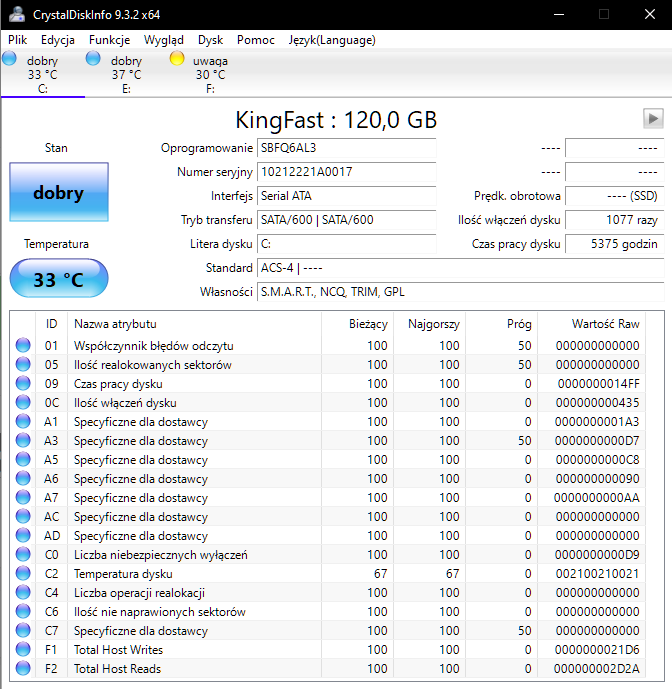Click status icon of attribute C4
The height and width of the screenshot is (689, 672).
point(23,592)
